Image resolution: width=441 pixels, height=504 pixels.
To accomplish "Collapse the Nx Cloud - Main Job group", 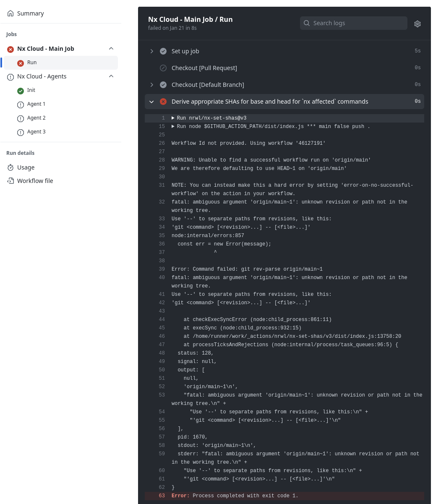I will [x=111, y=48].
